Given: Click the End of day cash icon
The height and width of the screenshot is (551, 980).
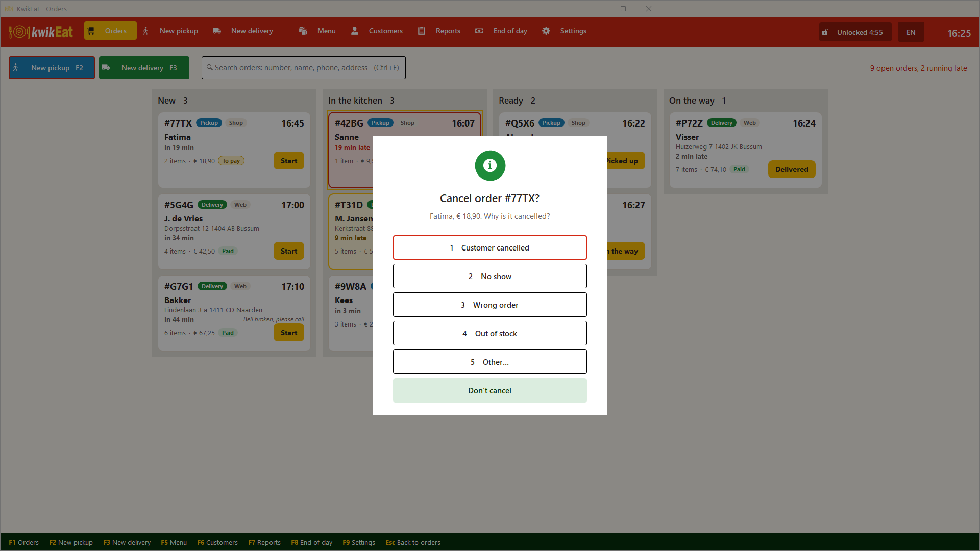Looking at the screenshot, I should (x=479, y=31).
